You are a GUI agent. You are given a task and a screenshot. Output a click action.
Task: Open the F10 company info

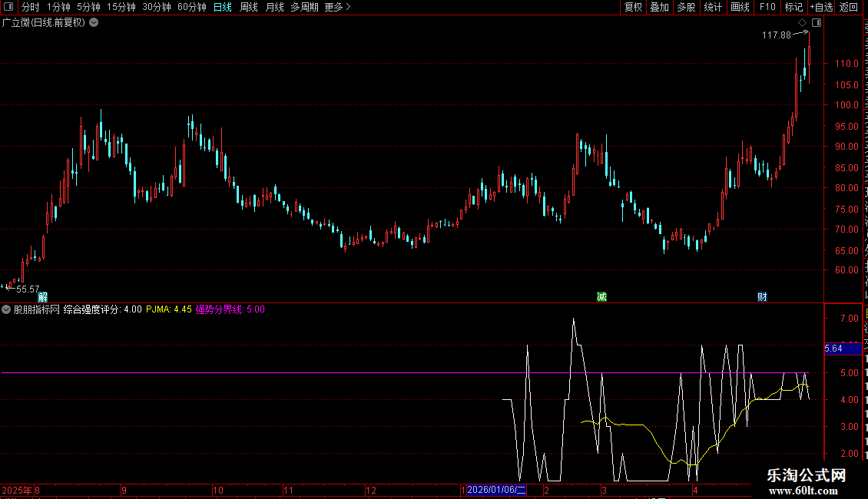pos(767,7)
